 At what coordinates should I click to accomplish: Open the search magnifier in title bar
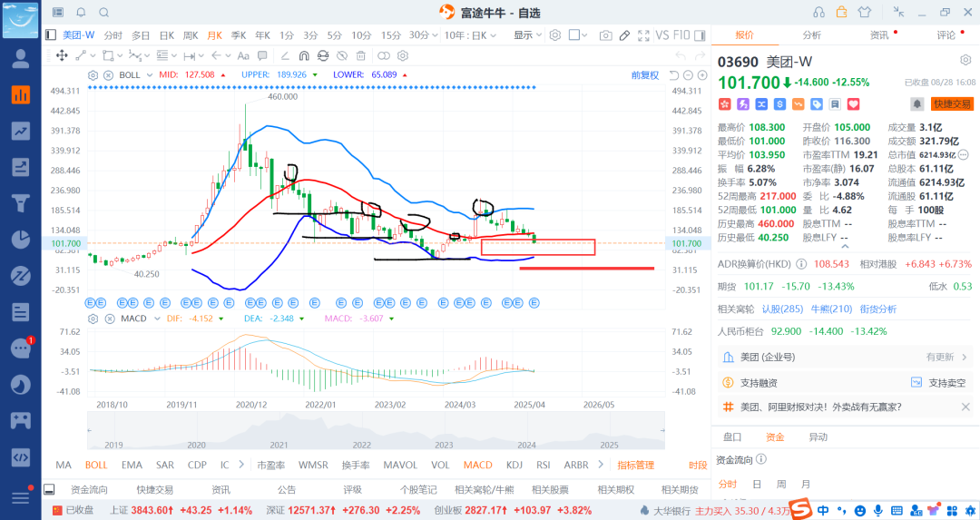coord(104,13)
